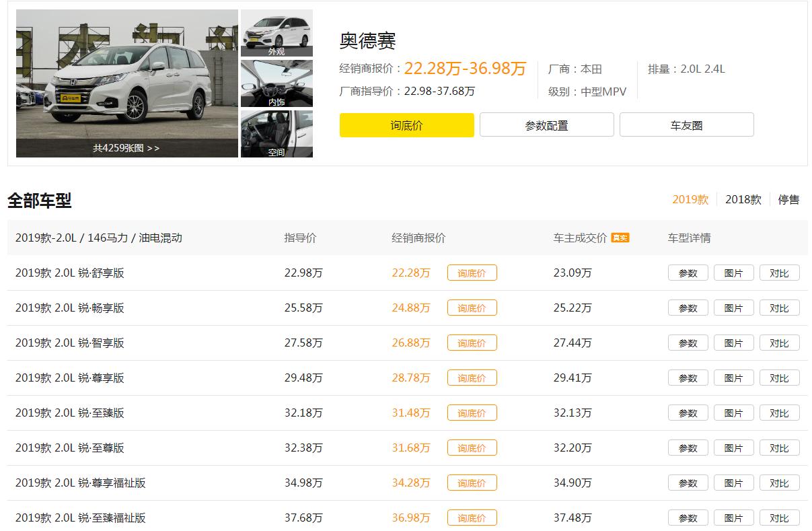Switch to the 停售 discontinued tab
The image size is (812, 531).
(x=788, y=200)
